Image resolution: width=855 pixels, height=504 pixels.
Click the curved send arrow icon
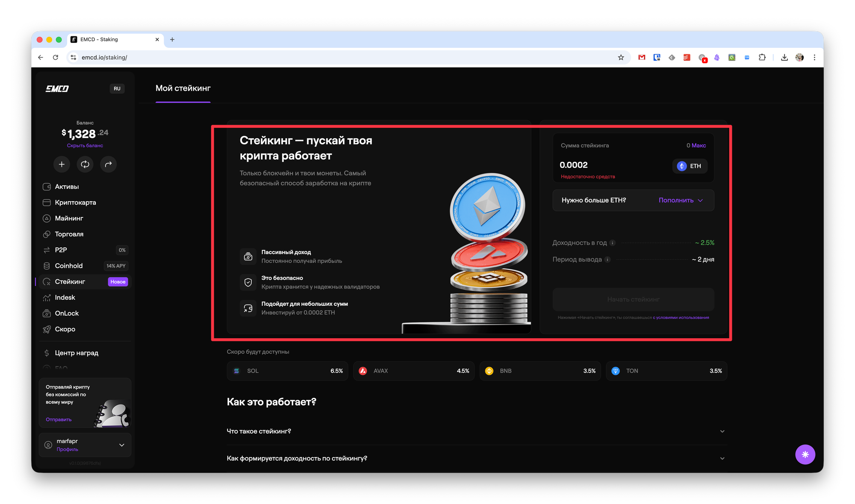[x=108, y=164]
